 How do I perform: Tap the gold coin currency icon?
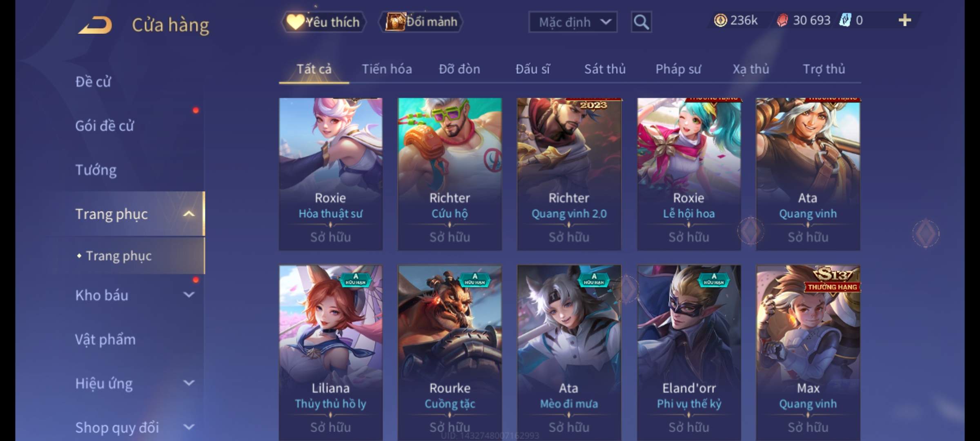[720, 20]
